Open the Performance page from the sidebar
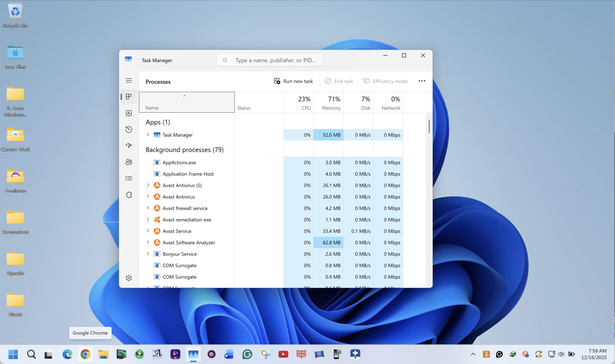 [129, 113]
